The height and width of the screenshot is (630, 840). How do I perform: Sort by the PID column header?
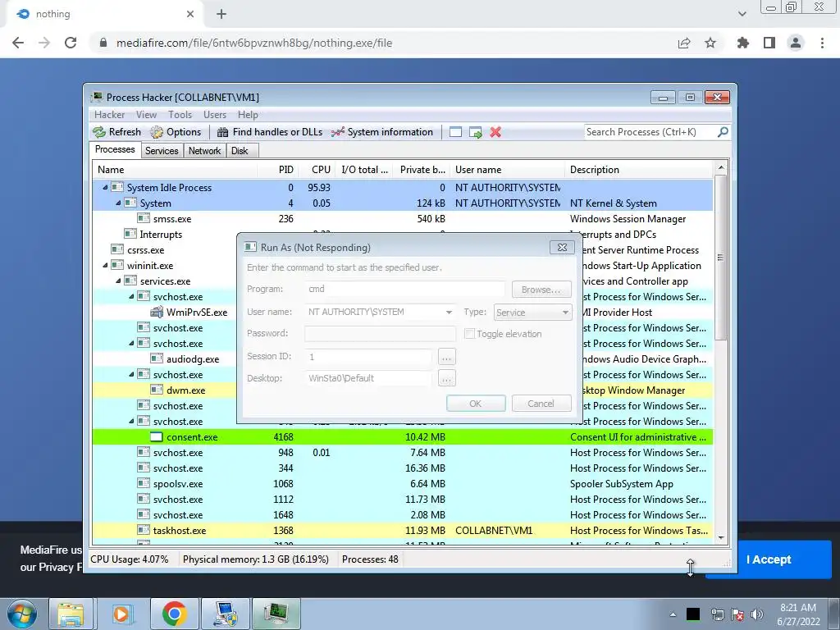[278, 170]
